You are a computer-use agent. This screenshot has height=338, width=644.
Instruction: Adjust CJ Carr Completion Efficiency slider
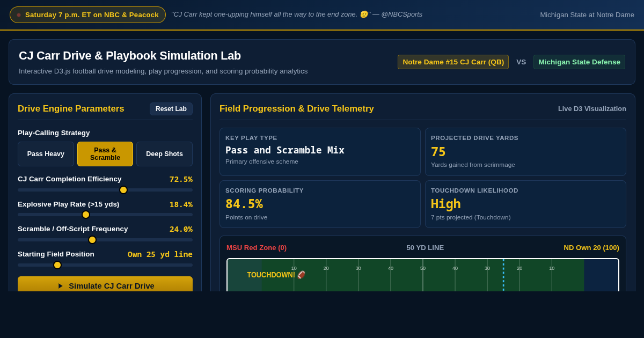(x=105, y=190)
